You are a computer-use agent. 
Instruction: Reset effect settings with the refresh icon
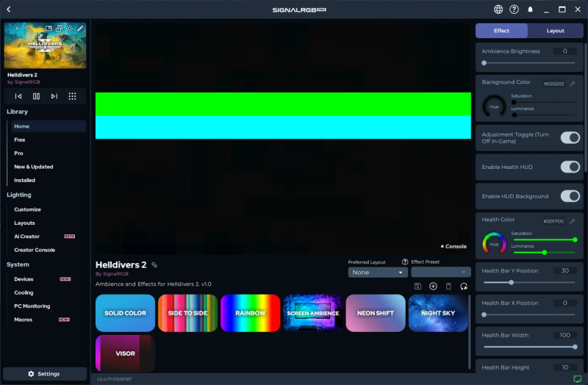[x=464, y=287]
